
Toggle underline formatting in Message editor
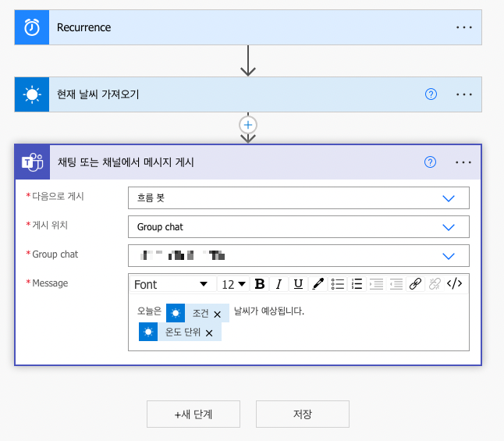point(298,284)
